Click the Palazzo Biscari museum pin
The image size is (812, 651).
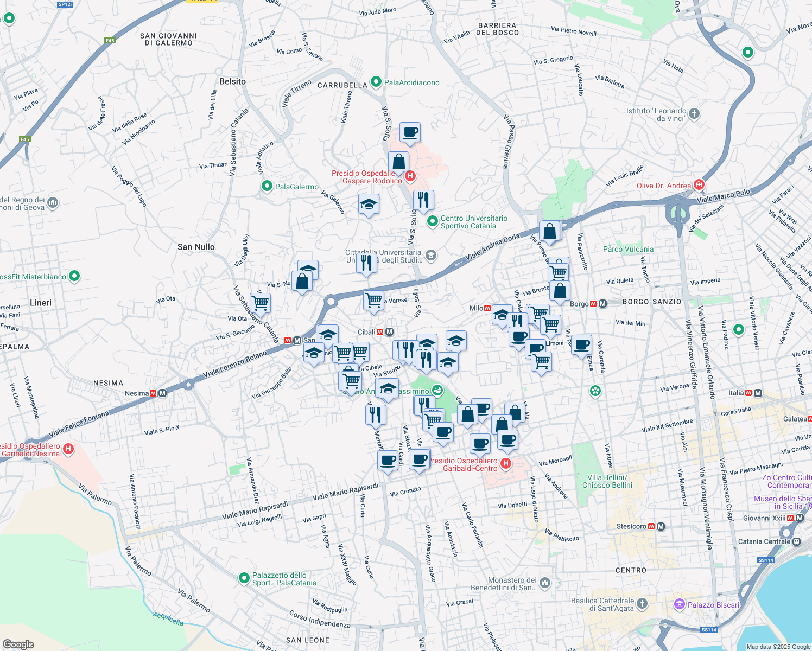point(679,604)
